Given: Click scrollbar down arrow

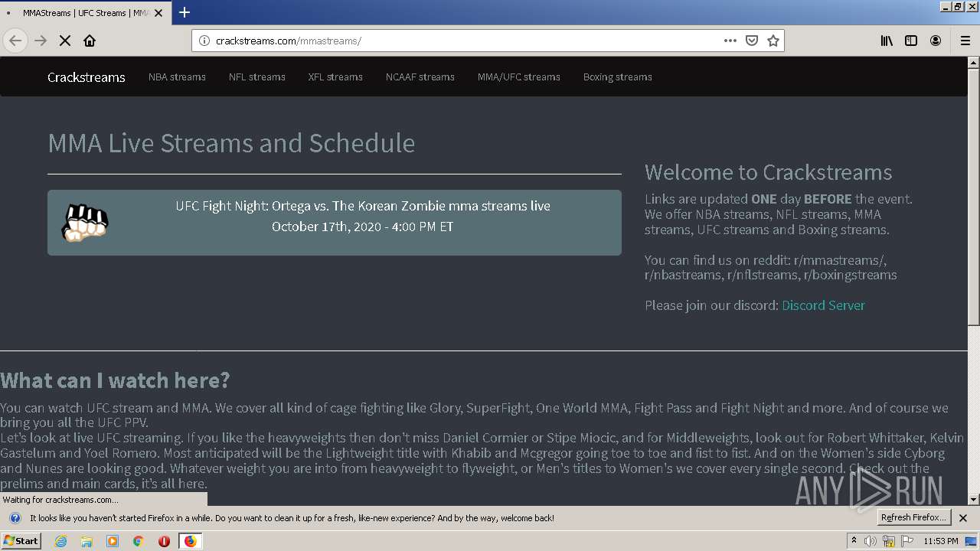Looking at the screenshot, I should 974,500.
